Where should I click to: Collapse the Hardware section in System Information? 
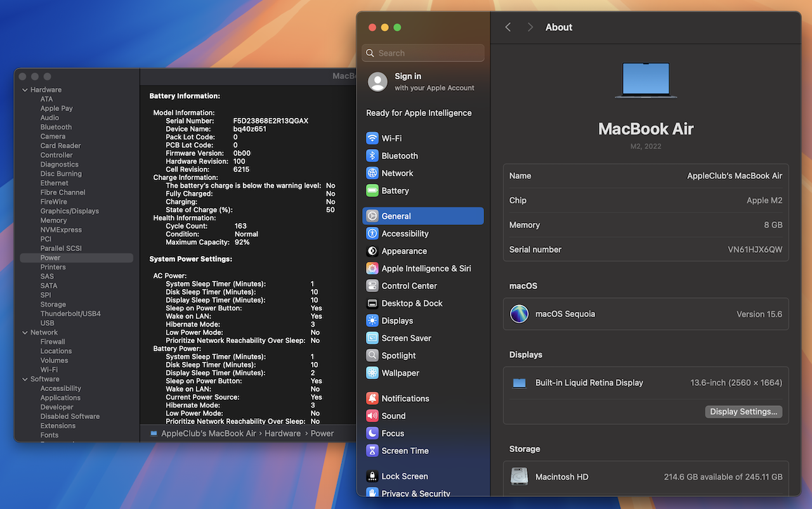tap(25, 90)
